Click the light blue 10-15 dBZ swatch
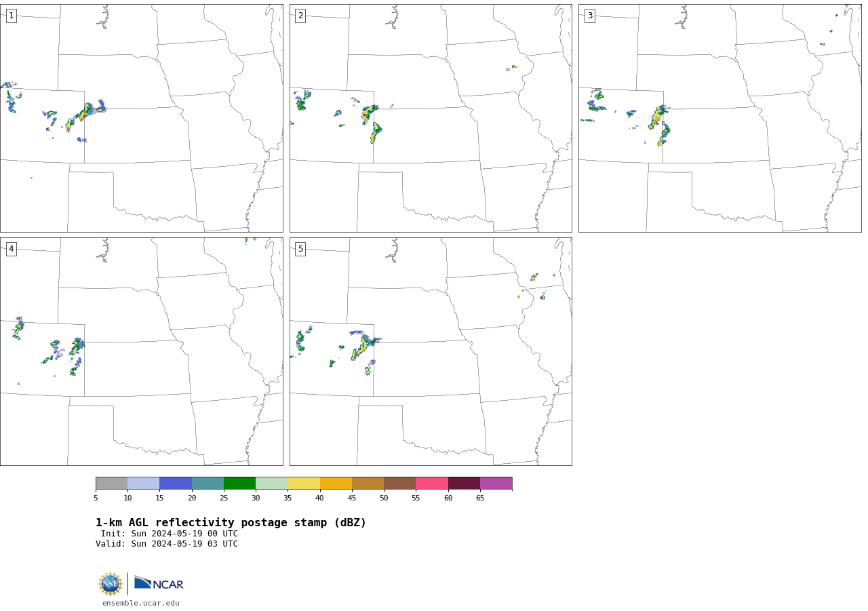The width and height of the screenshot is (868, 611). coord(143,484)
